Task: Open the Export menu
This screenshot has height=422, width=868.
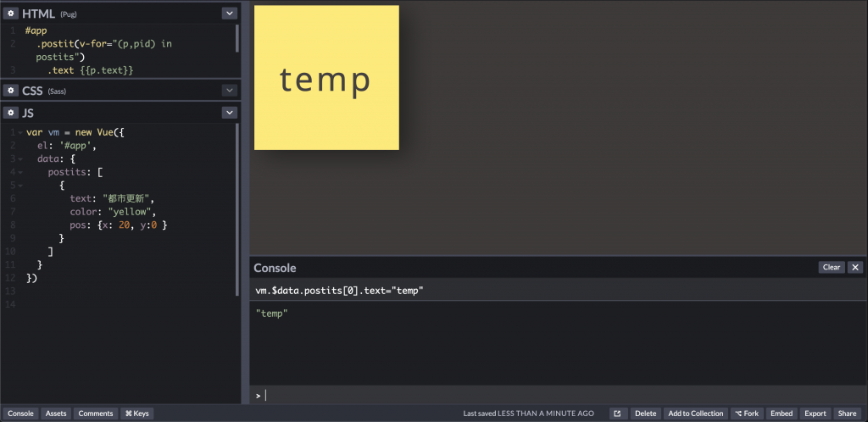Action: pos(815,414)
